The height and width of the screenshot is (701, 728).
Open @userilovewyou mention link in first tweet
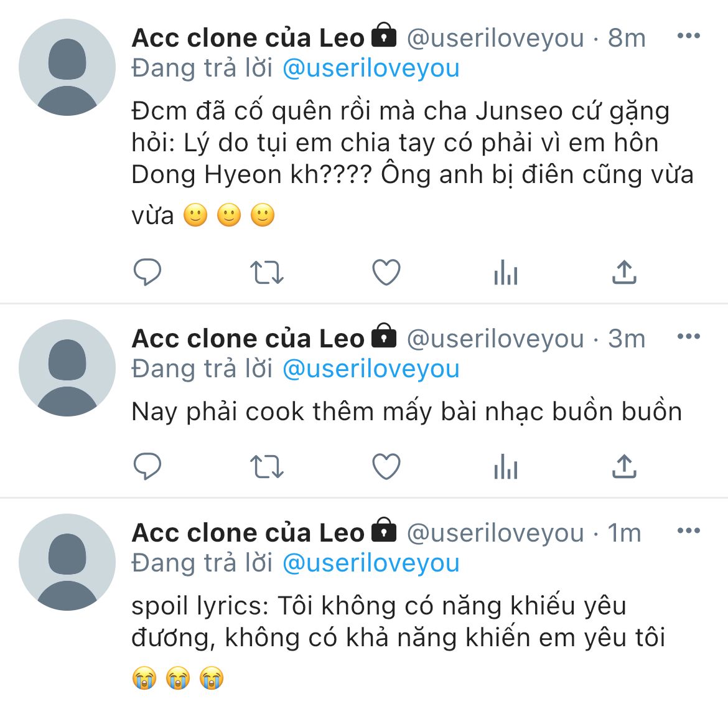click(371, 68)
